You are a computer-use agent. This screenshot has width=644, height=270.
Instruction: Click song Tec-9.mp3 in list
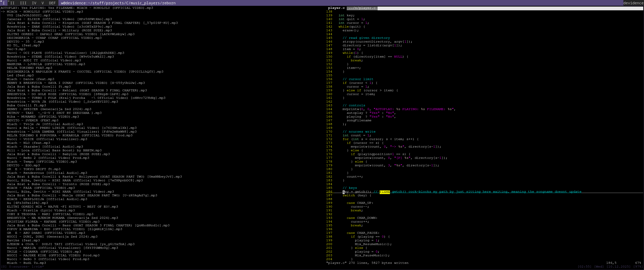click(x=16, y=49)
